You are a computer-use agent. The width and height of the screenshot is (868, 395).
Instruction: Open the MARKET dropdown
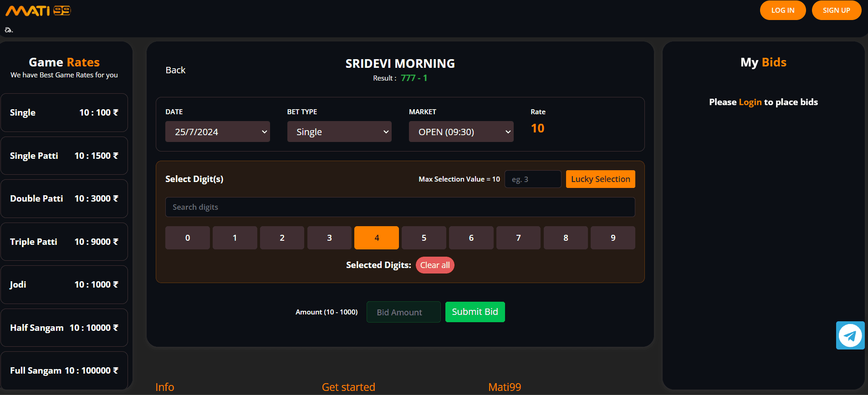tap(461, 132)
